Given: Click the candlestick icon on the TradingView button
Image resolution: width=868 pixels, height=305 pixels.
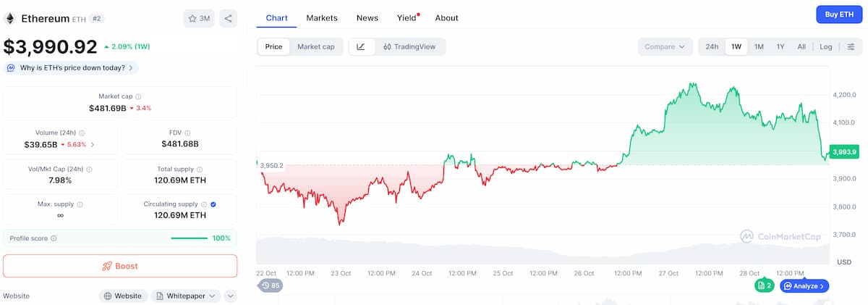Looking at the screenshot, I should tap(387, 47).
